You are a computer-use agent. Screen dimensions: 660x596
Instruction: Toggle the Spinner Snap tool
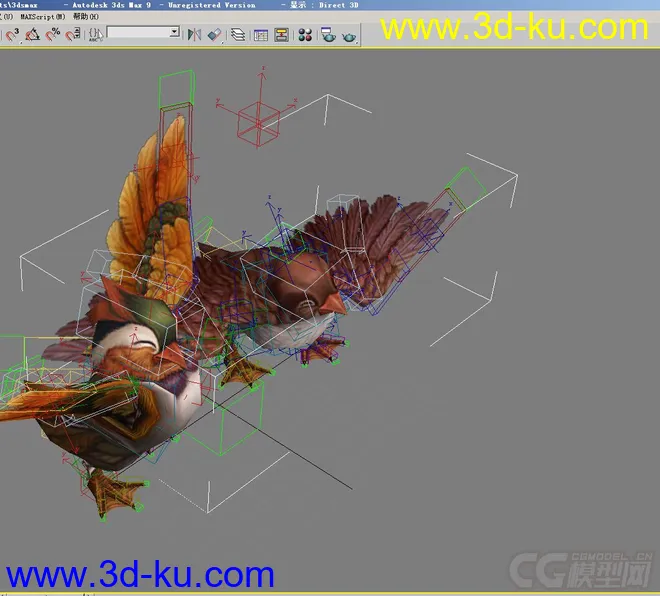pyautogui.click(x=73, y=34)
